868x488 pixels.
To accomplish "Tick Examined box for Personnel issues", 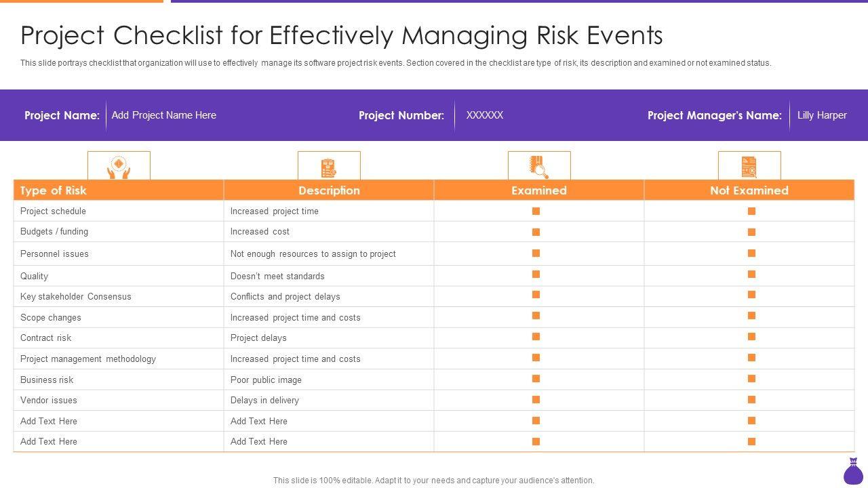I will 536,253.
